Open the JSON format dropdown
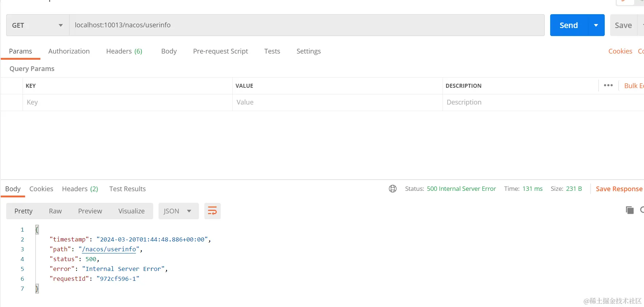The height and width of the screenshot is (307, 644). pyautogui.click(x=178, y=211)
